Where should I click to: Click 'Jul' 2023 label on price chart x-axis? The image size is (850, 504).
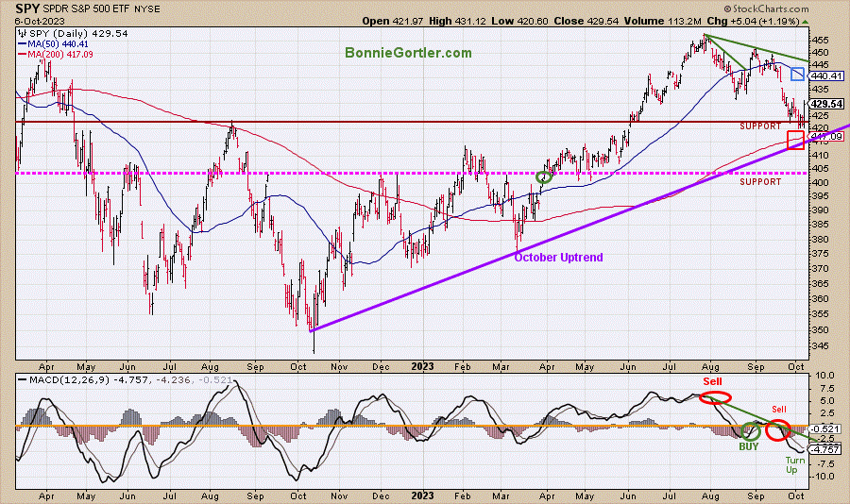point(669,367)
